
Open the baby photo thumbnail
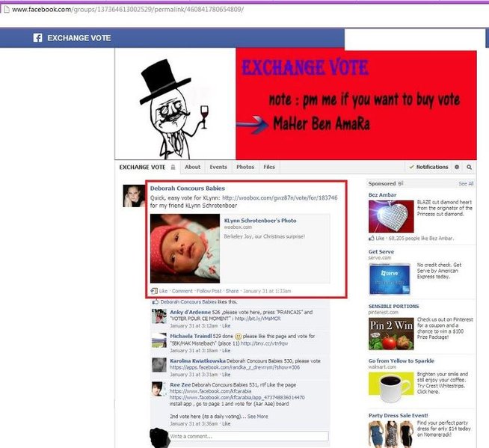185,248
